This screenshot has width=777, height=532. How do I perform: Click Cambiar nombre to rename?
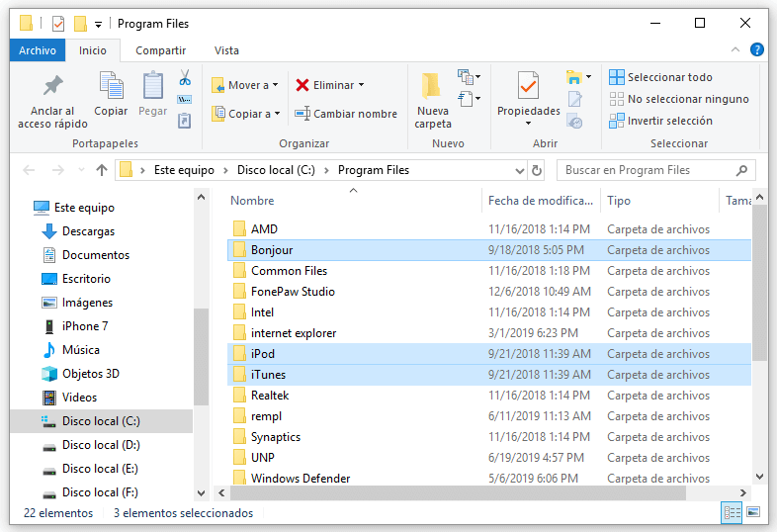346,114
